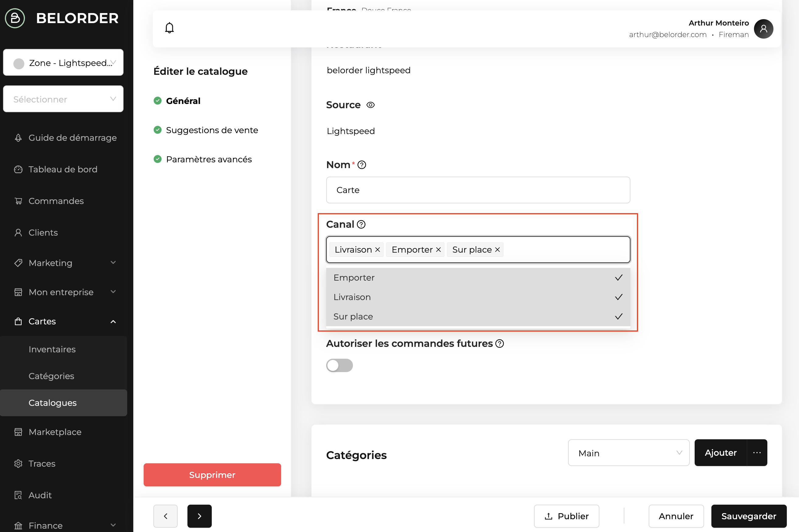Click the Traces gear icon

pyautogui.click(x=18, y=464)
